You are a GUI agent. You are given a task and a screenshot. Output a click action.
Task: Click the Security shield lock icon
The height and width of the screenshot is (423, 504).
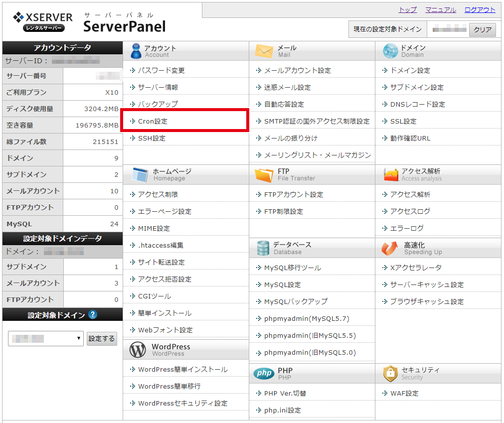point(390,373)
